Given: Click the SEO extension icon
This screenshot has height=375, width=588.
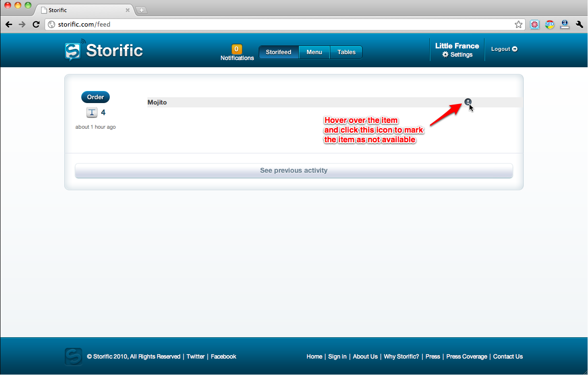Looking at the screenshot, I should click(549, 24).
